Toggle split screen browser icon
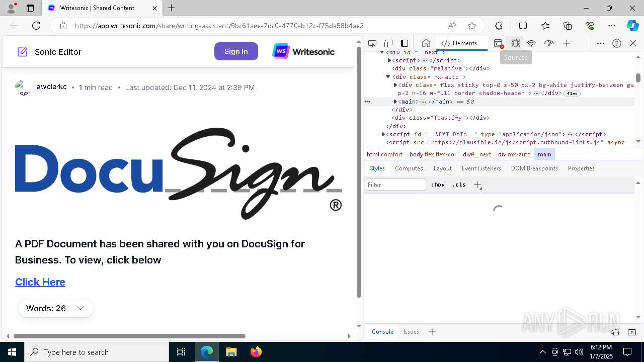 coord(523,26)
